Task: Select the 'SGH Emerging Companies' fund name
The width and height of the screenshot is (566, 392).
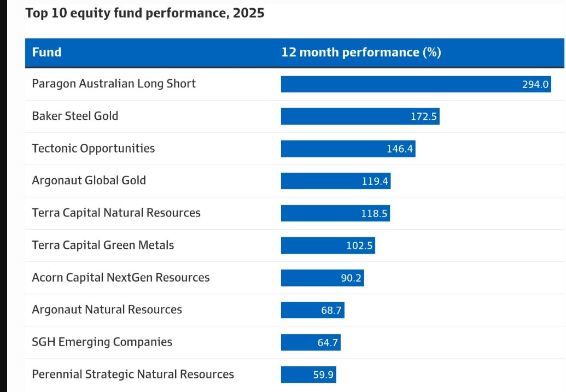Action: pos(102,342)
